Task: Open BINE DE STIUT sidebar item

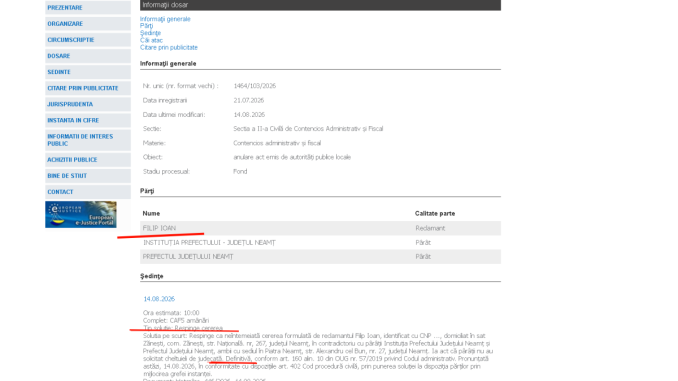Action: [88, 176]
